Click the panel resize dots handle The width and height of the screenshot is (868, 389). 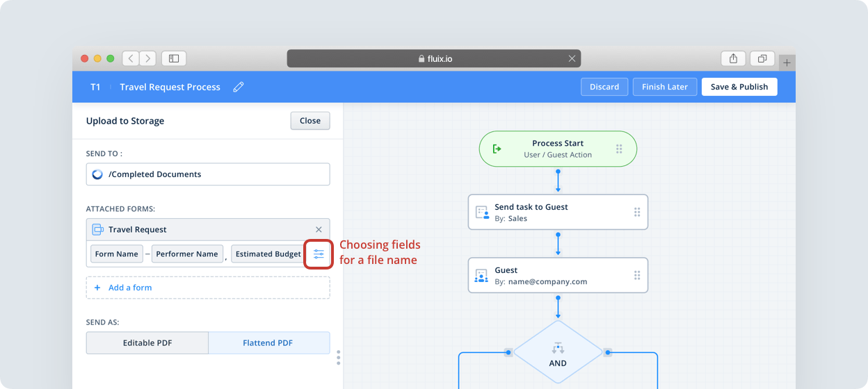(339, 357)
